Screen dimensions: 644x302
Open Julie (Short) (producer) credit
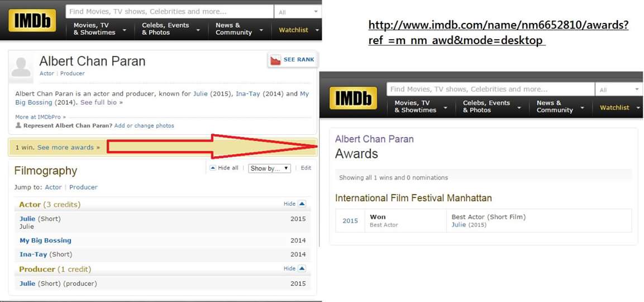pos(27,284)
